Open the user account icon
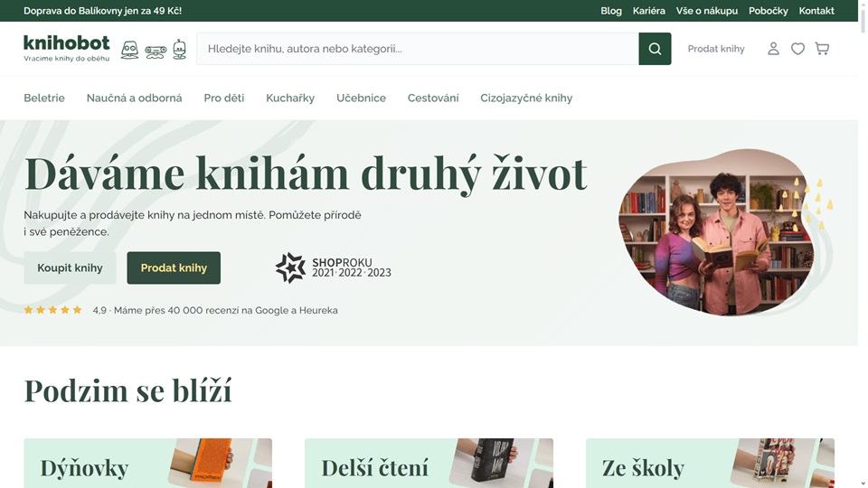This screenshot has width=868, height=488. point(773,49)
